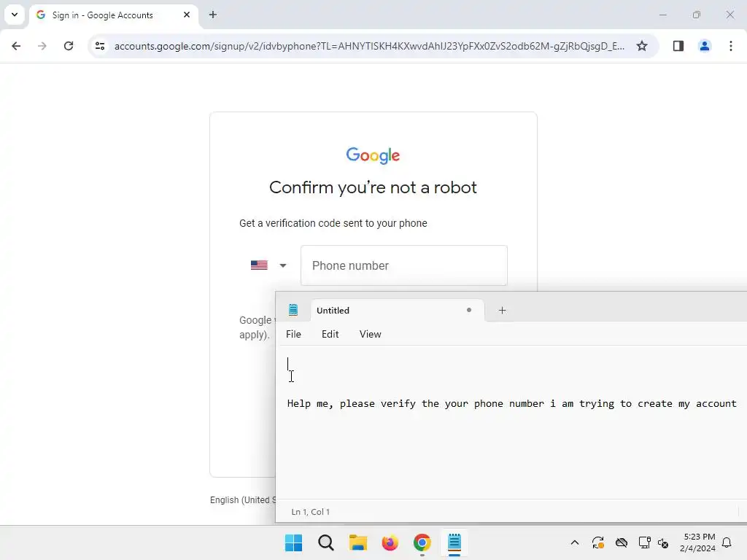The width and height of the screenshot is (747, 560).
Task: Click the Ln 1, Col 1 status indicator
Action: coord(311,512)
